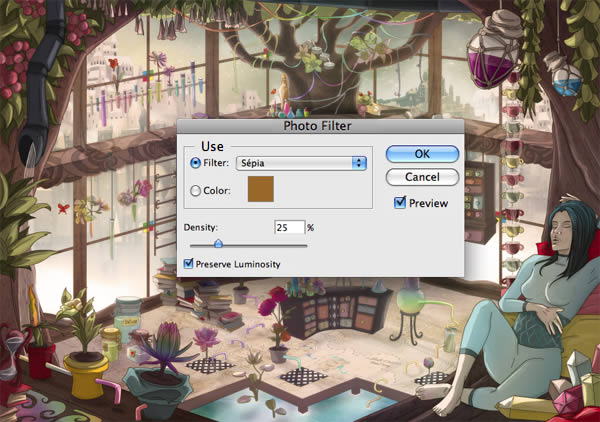Select the Color radio button
Image resolution: width=600 pixels, height=422 pixels.
pyautogui.click(x=195, y=190)
